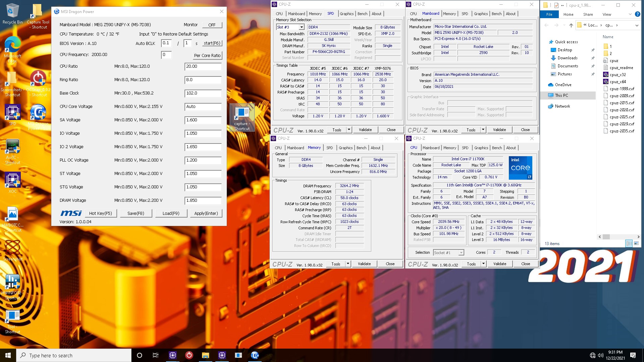This screenshot has height=362, width=644.
Task: Open the AsrTC shortcut icon
Action: tap(12, 152)
